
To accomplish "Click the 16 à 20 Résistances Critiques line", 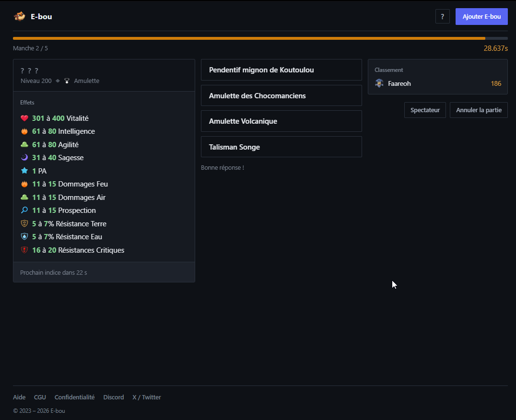I will (x=78, y=250).
